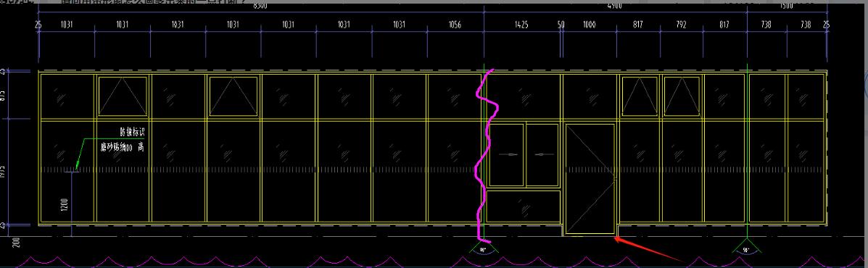Screen dimensions: 868x268
Task: Select the right casement window with handle
Action: (542, 155)
